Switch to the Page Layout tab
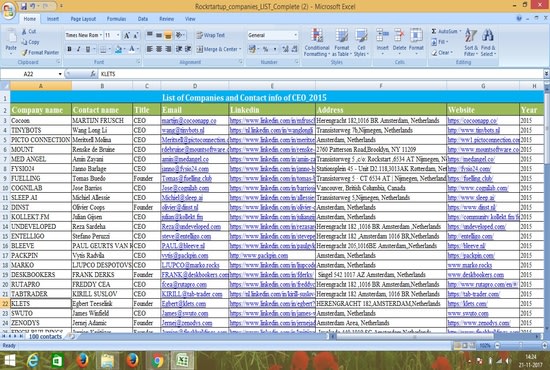 pos(83,19)
